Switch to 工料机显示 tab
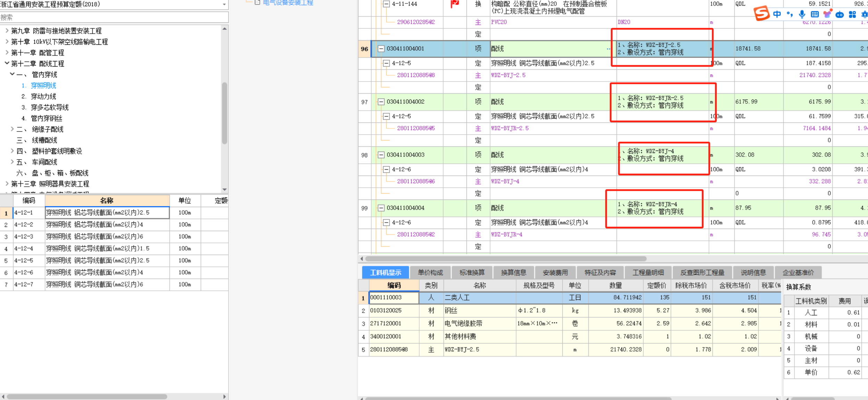This screenshot has width=868, height=400. tap(385, 273)
